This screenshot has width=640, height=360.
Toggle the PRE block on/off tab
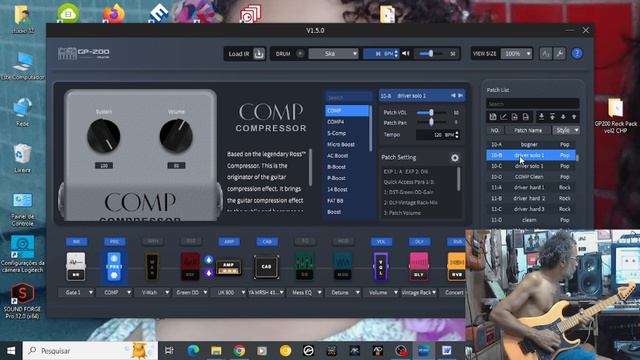(114, 242)
